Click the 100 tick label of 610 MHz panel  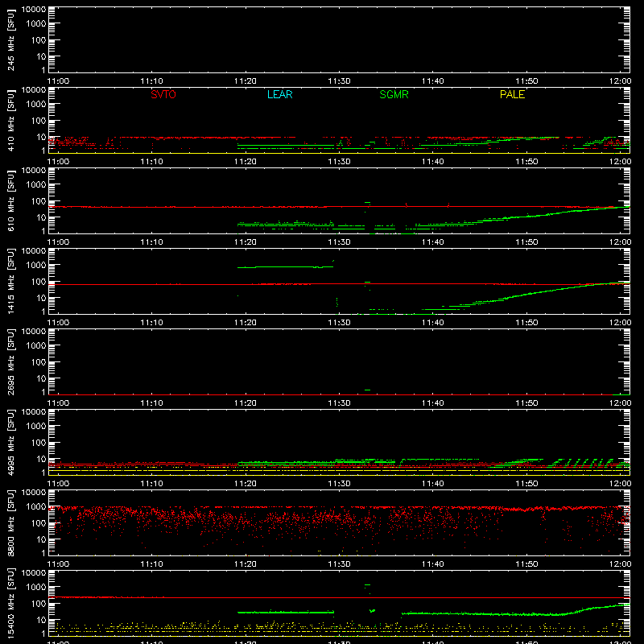click(38, 200)
